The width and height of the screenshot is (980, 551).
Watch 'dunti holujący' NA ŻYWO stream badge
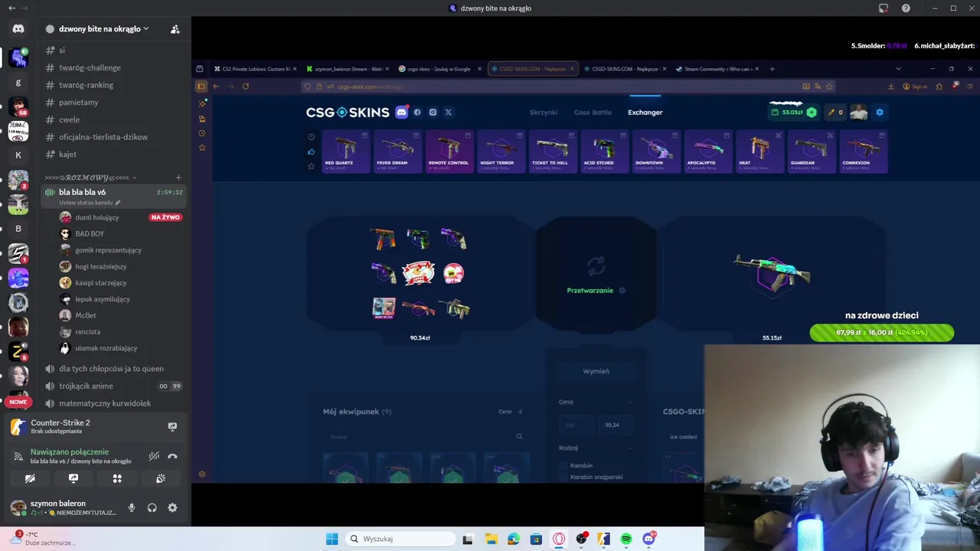(x=165, y=217)
